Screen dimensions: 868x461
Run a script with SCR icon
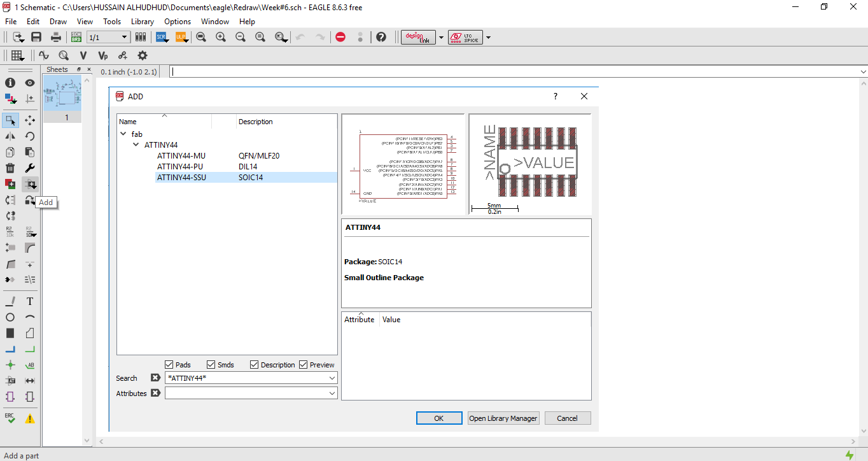coord(161,37)
